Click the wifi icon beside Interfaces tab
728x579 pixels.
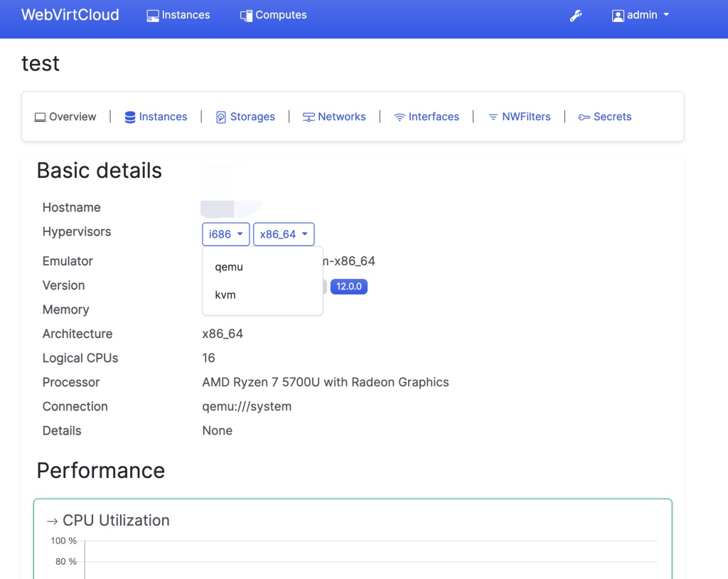(x=400, y=117)
